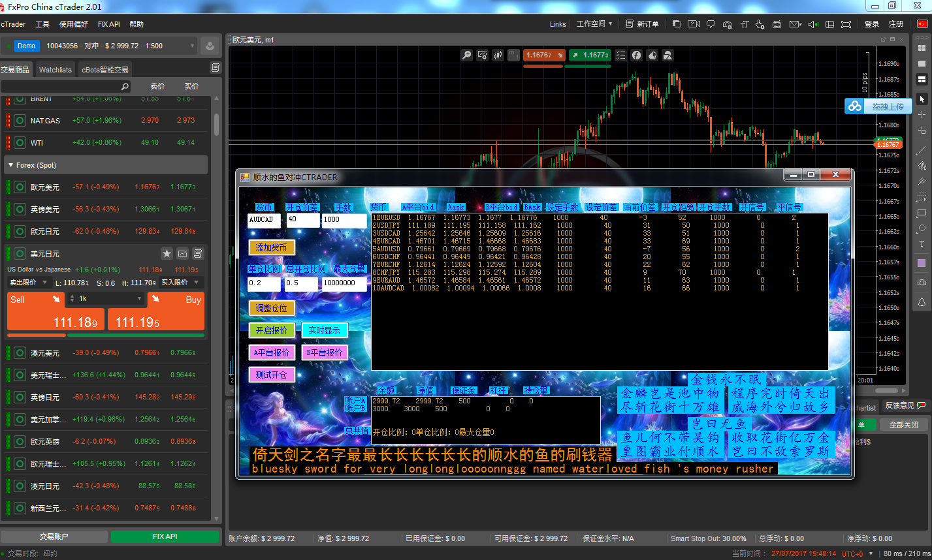Screen dimensions: 932x560
Task: Toggle the 欧元日元 watch indicator
Action: [x=20, y=232]
